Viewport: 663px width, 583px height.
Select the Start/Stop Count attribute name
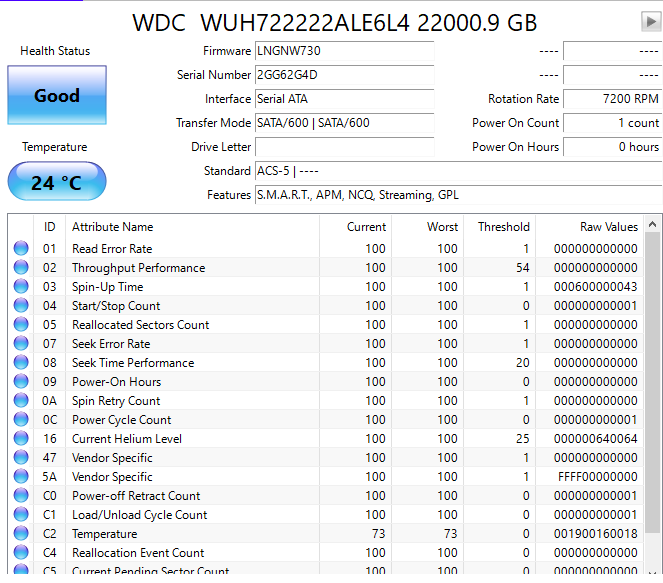click(x=116, y=306)
